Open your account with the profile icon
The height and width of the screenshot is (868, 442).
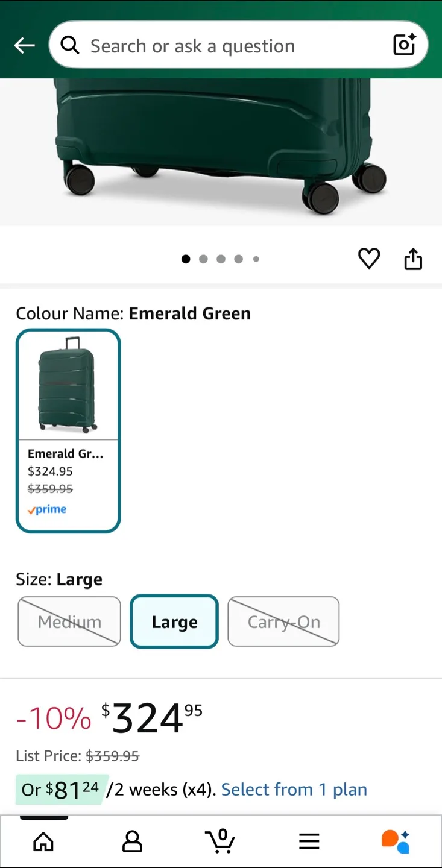pos(131,841)
